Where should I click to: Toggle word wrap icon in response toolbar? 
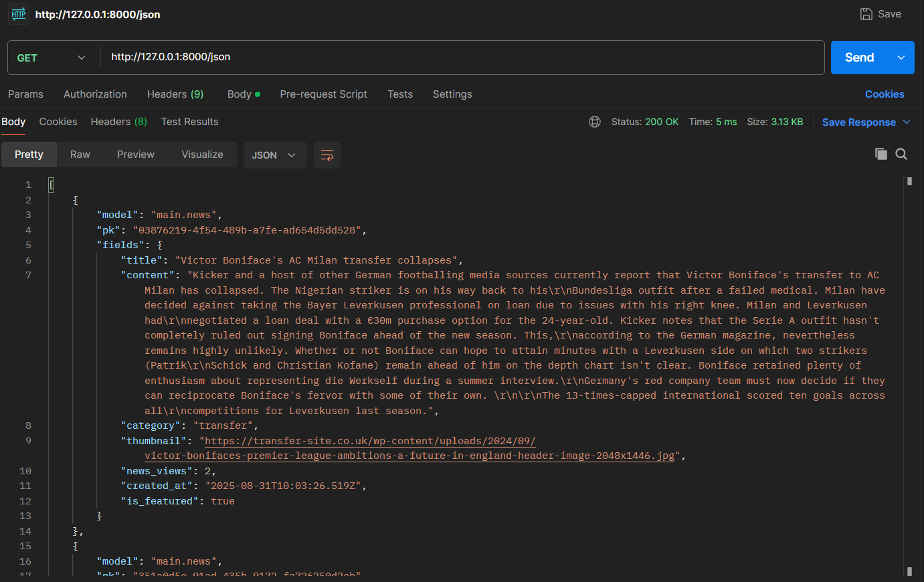click(x=327, y=155)
